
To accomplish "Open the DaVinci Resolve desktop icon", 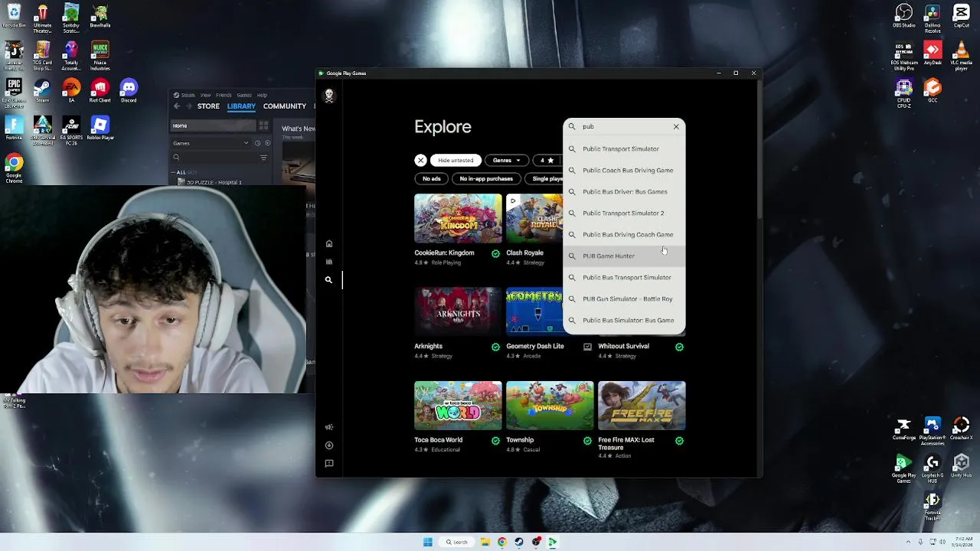I will 933,16.
